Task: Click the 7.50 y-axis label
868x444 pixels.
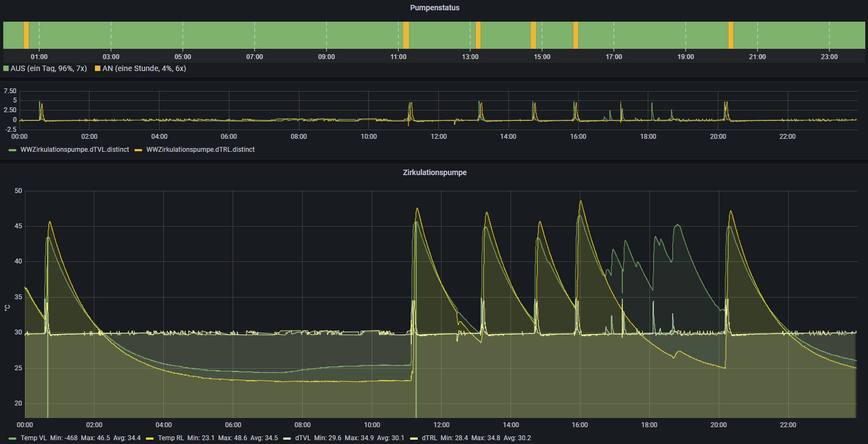Action: [10, 91]
